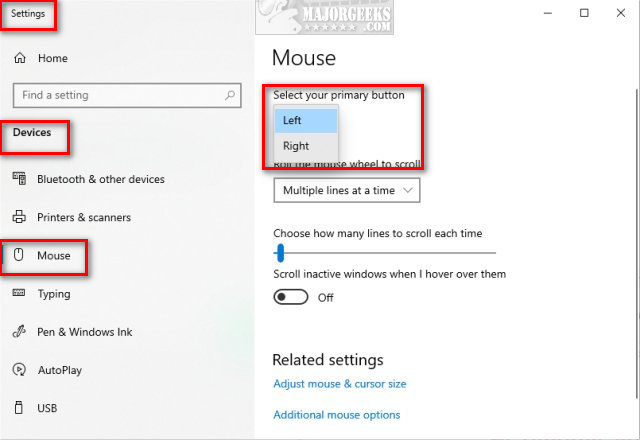The width and height of the screenshot is (640, 440).
Task: Open the Typing settings page
Action: coord(54,294)
